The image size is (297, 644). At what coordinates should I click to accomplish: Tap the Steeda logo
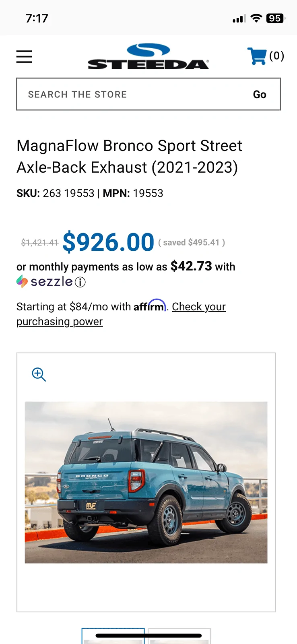148,56
